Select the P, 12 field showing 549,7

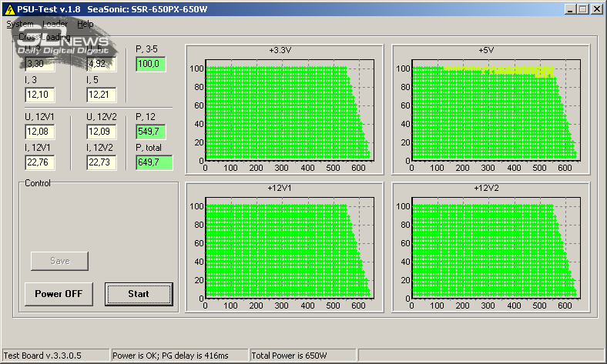pyautogui.click(x=150, y=132)
